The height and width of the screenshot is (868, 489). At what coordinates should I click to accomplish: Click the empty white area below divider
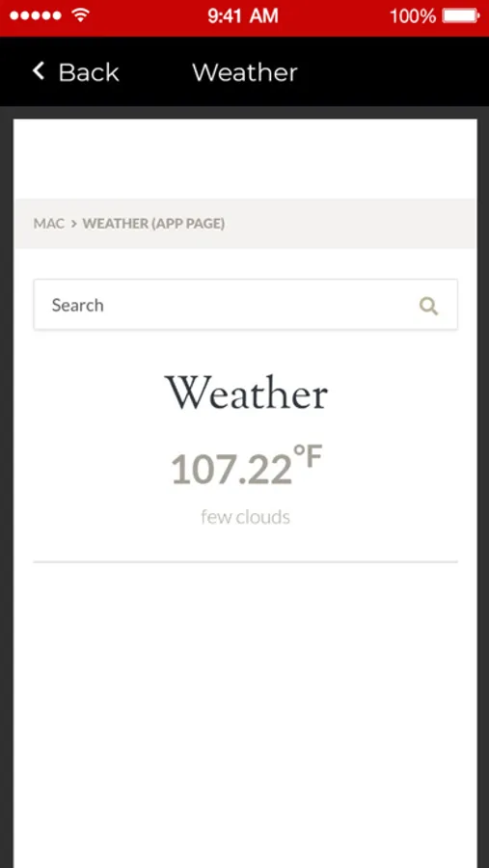point(245,714)
